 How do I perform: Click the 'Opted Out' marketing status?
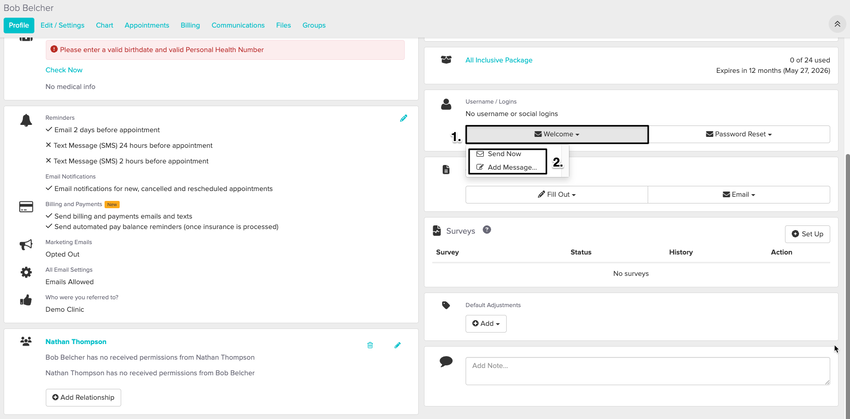coord(62,254)
